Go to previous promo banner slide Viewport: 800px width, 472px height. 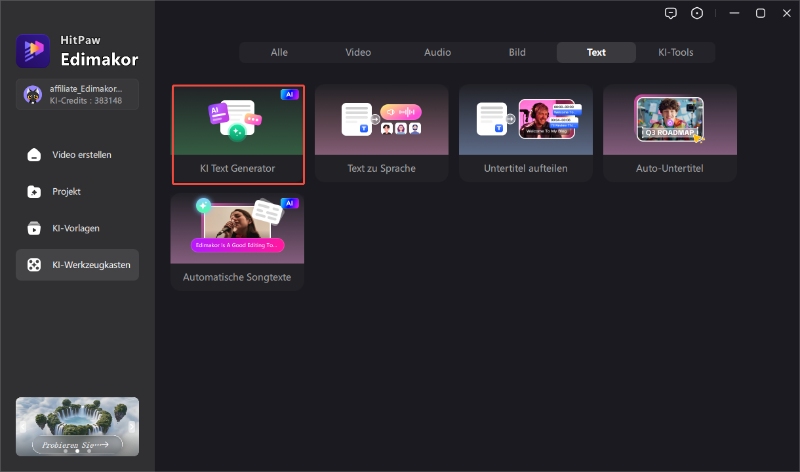pyautogui.click(x=22, y=427)
